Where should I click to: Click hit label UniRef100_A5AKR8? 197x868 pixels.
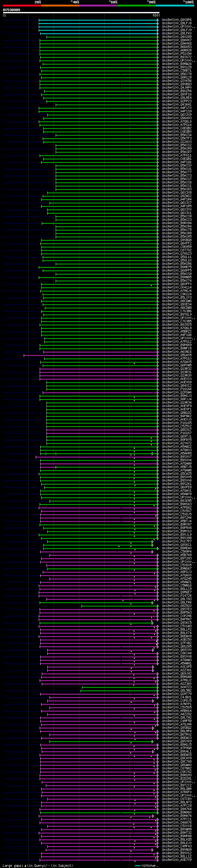pyautogui.click(x=177, y=454)
